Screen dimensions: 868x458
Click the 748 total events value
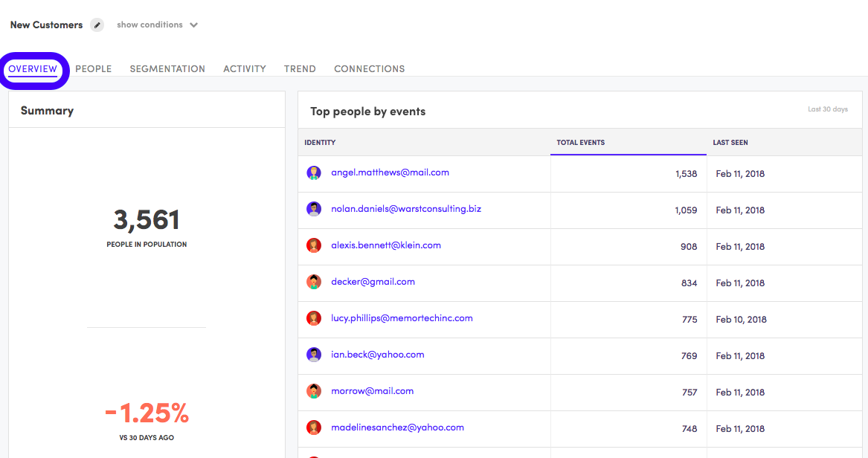[689, 429]
